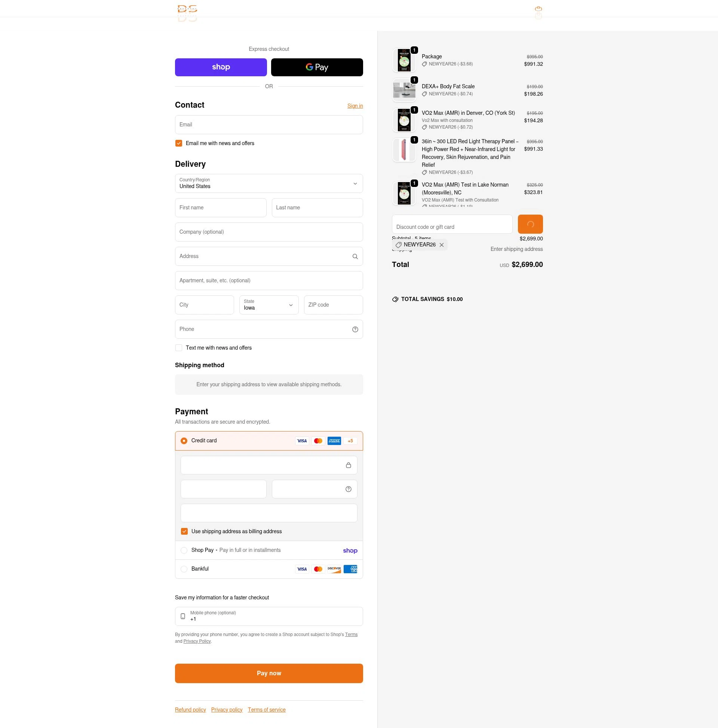Click the Pay now button
The width and height of the screenshot is (718, 728).
[x=269, y=673]
